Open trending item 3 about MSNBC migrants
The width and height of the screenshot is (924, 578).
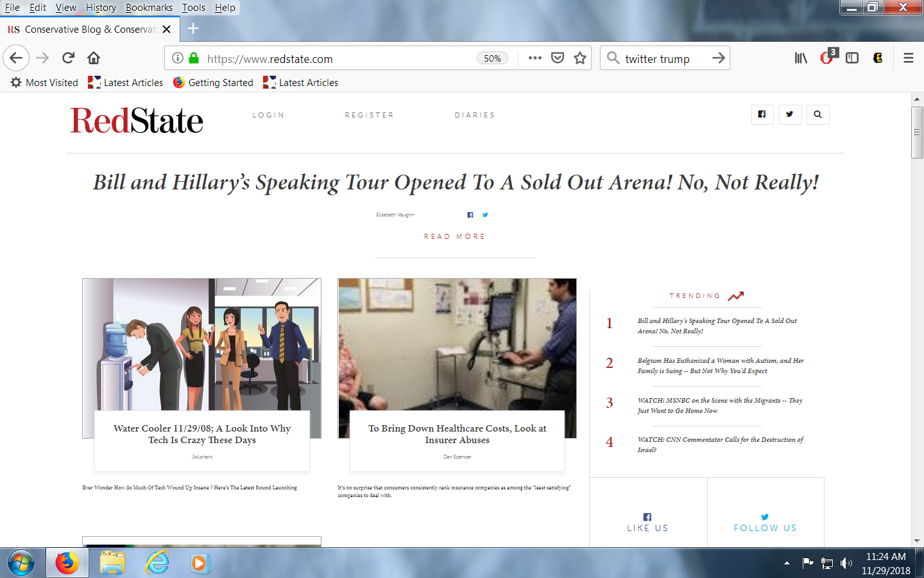[x=720, y=405]
